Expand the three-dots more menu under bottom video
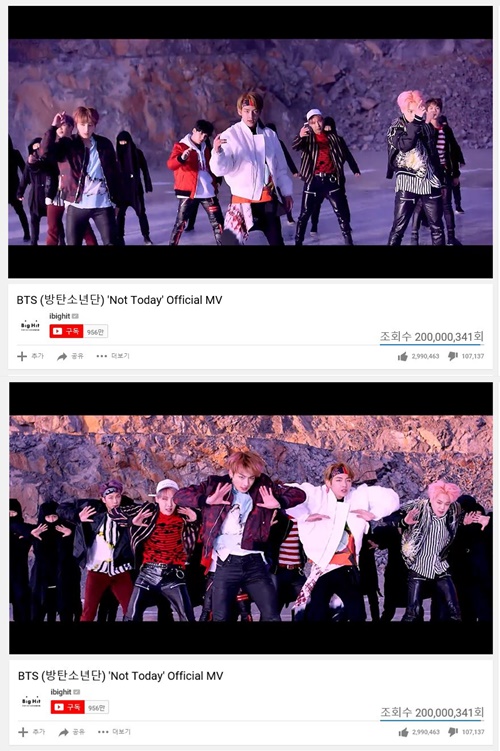 [103, 732]
